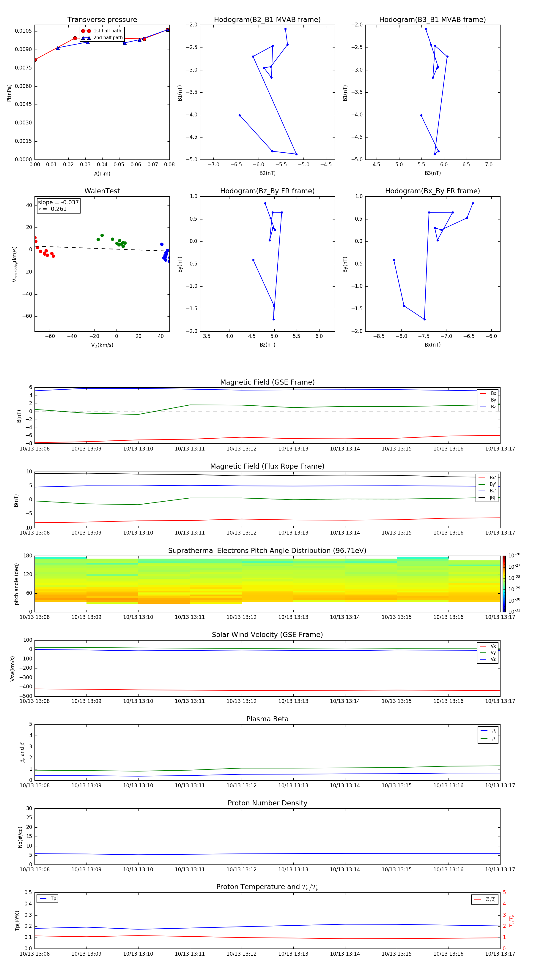Viewport: 535px width, 980px height.
Task: Click the 'WalenTest' plot title
Action: coord(102,191)
